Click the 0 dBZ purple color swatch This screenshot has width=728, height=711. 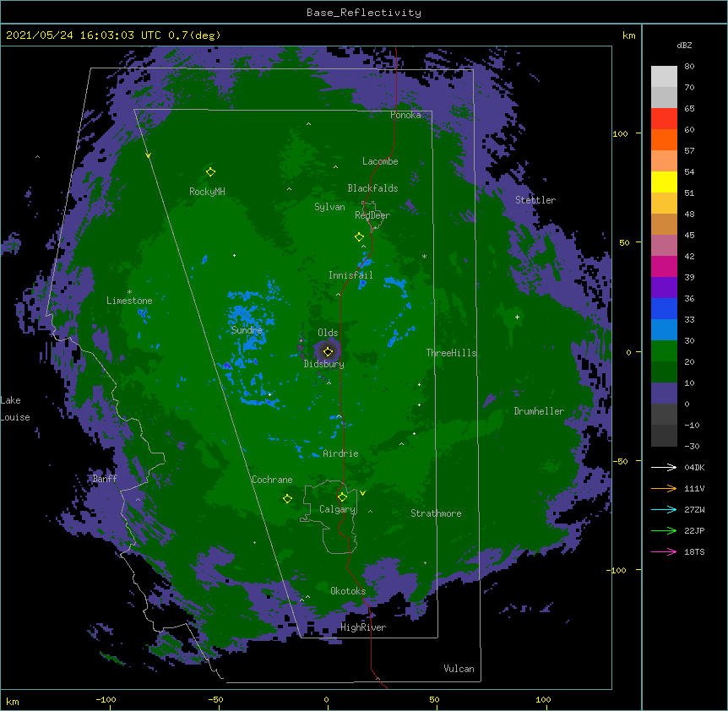coord(664,393)
